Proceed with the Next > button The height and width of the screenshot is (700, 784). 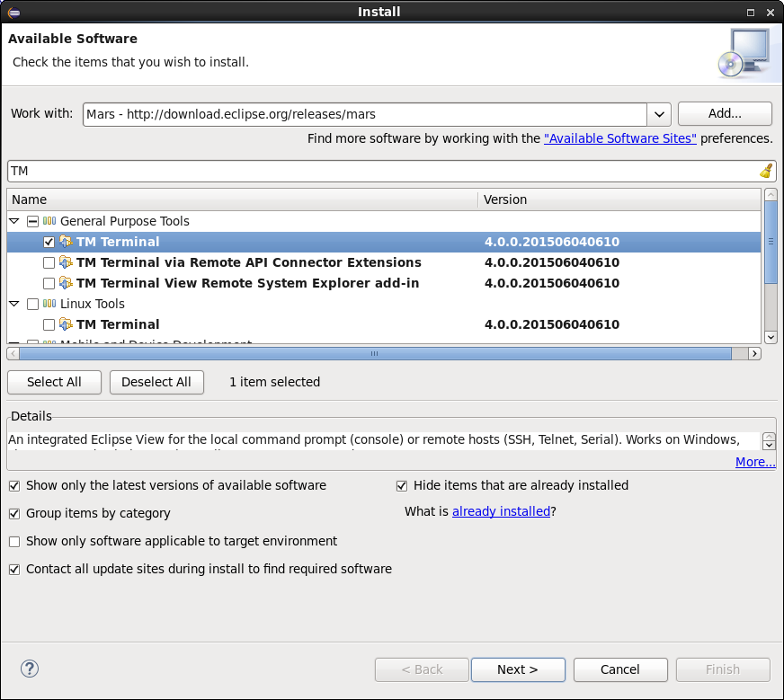518,669
